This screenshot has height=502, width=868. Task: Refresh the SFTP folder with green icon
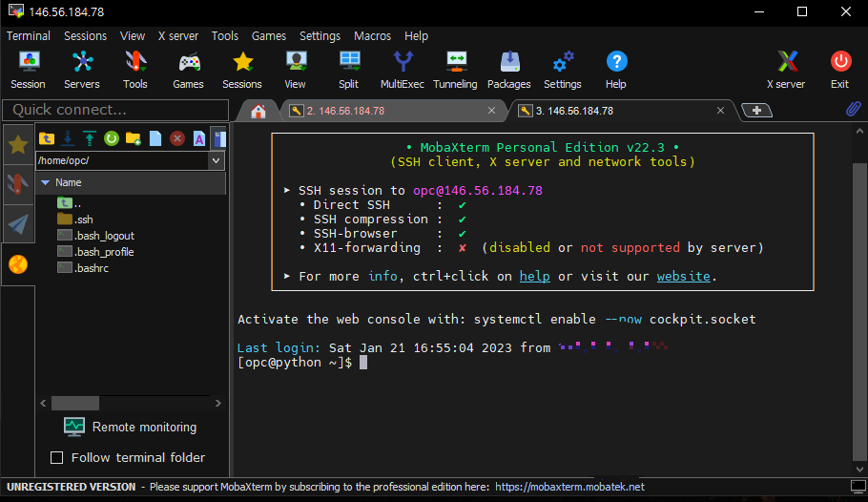(112, 138)
